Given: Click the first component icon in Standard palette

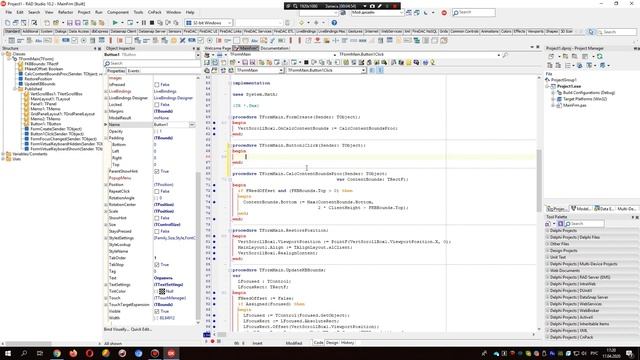Looking at the screenshot, I should tap(11, 40).
